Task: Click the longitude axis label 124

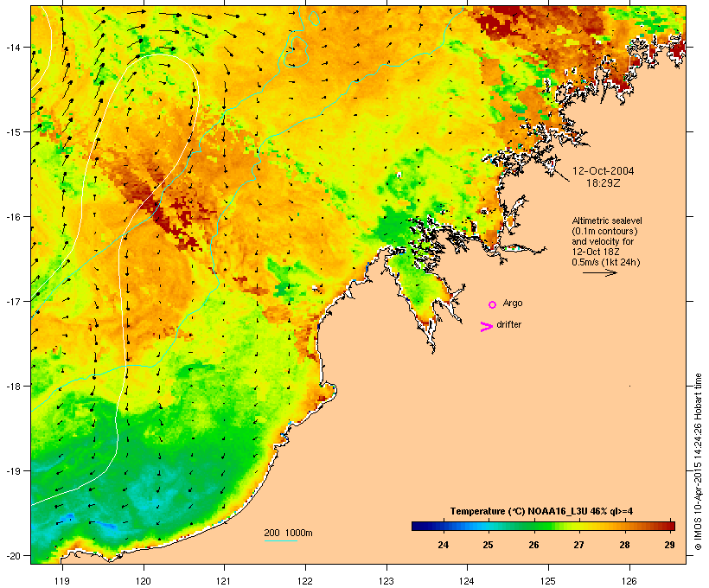Action: tap(467, 581)
